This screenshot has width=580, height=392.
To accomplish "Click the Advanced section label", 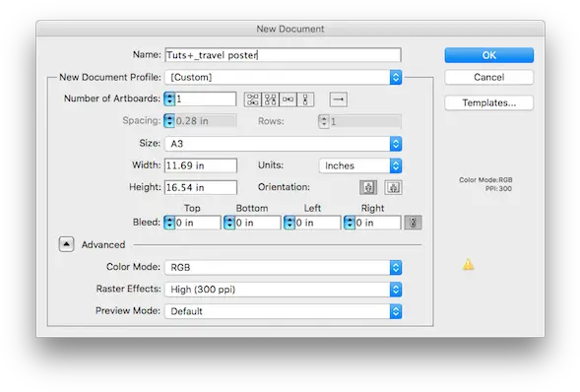I will tap(103, 245).
